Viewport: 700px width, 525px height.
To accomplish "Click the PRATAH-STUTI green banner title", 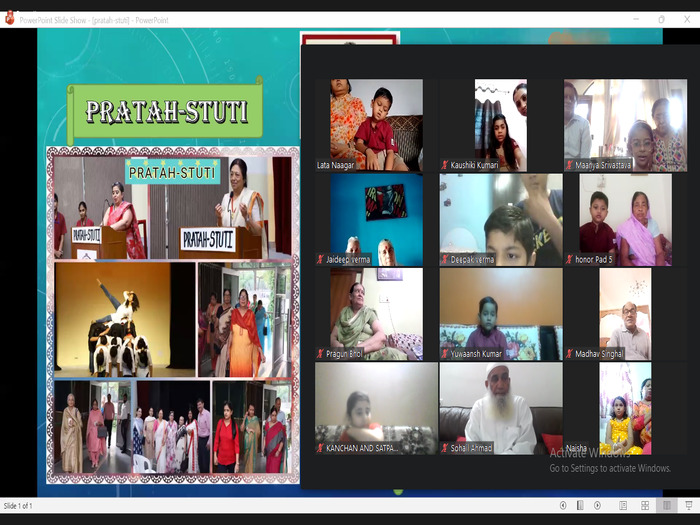I will click(166, 111).
